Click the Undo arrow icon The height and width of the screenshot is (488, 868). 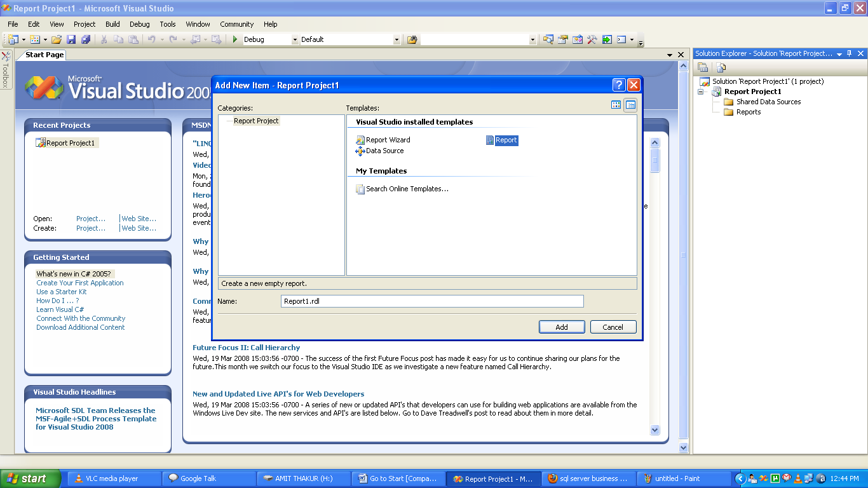[x=151, y=39]
